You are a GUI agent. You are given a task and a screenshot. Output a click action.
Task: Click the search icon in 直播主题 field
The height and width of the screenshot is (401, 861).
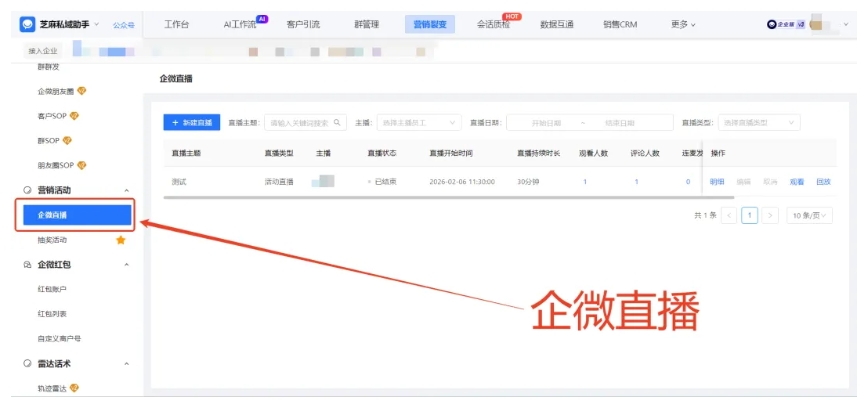(x=338, y=123)
